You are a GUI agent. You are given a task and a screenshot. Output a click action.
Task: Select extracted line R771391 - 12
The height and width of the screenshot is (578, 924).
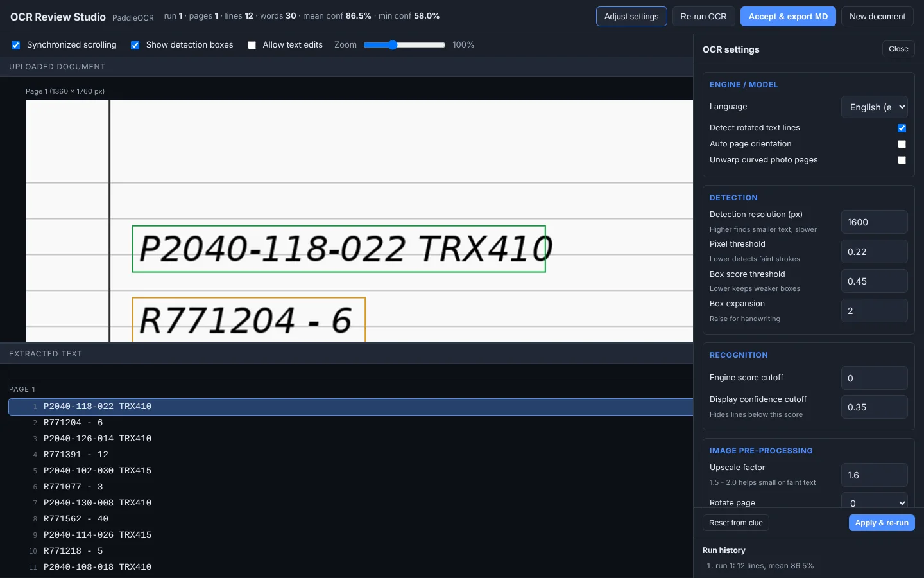click(350, 455)
